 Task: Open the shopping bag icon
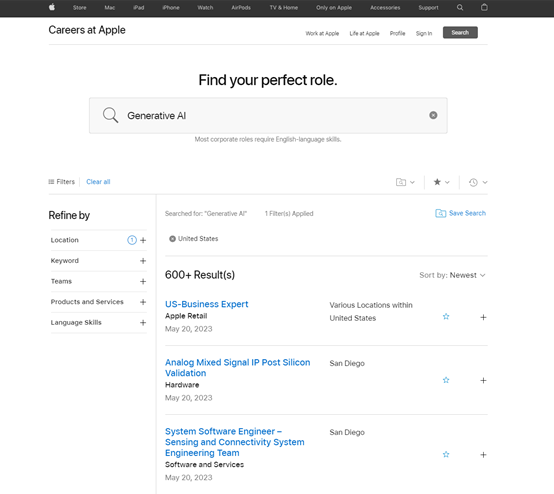[484, 7]
